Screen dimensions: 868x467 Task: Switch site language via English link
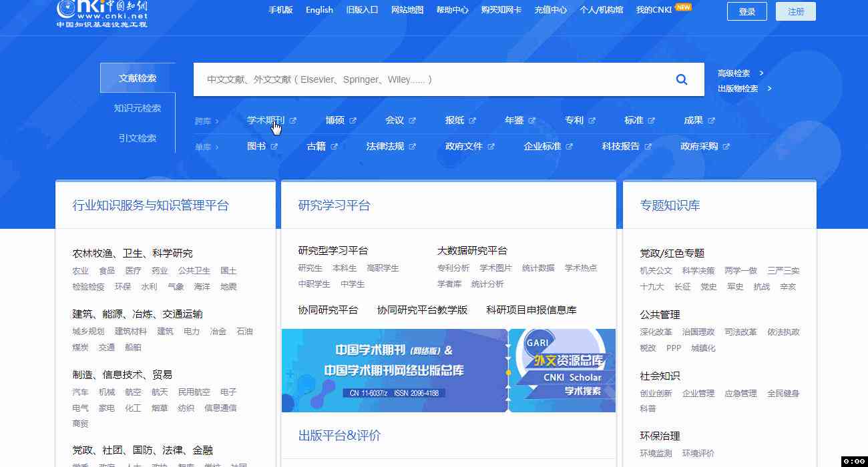pos(319,10)
